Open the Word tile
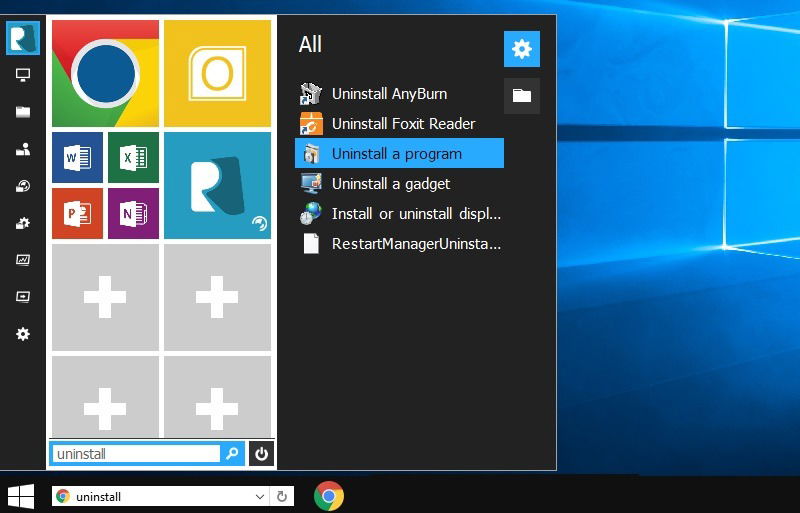 click(x=77, y=157)
